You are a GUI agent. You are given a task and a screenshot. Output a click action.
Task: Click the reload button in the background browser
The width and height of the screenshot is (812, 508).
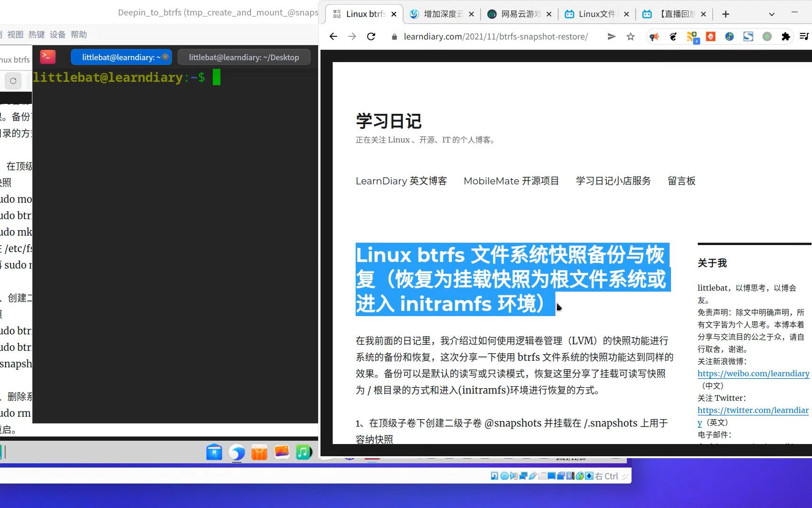(13, 81)
